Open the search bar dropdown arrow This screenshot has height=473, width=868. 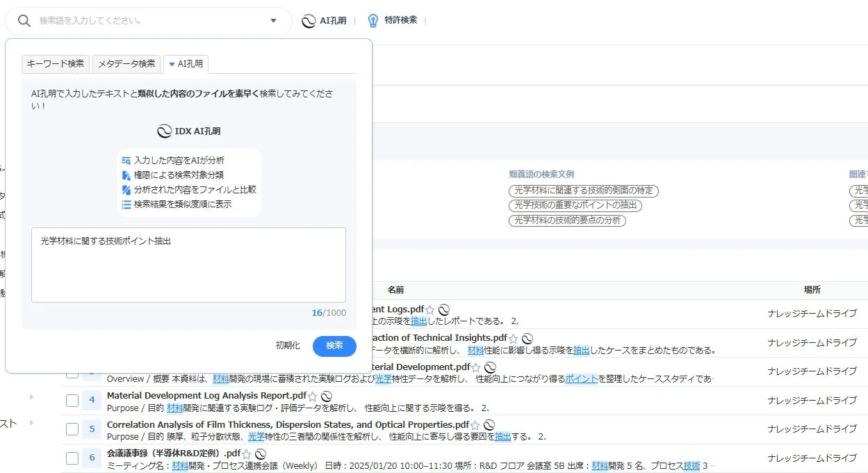click(x=273, y=20)
